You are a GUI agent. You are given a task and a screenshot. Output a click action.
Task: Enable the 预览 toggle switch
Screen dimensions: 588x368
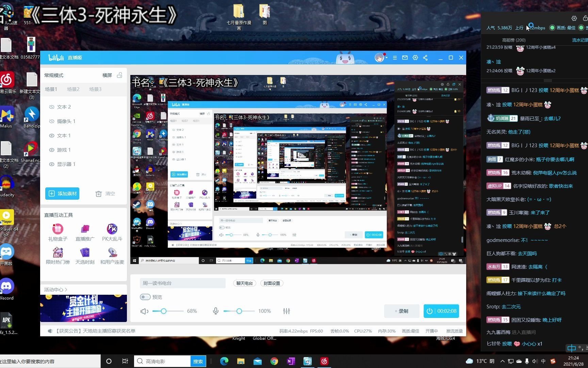click(145, 297)
